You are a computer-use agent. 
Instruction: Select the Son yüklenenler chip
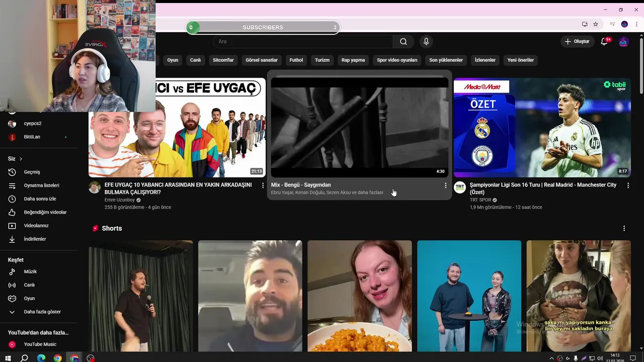click(x=446, y=60)
